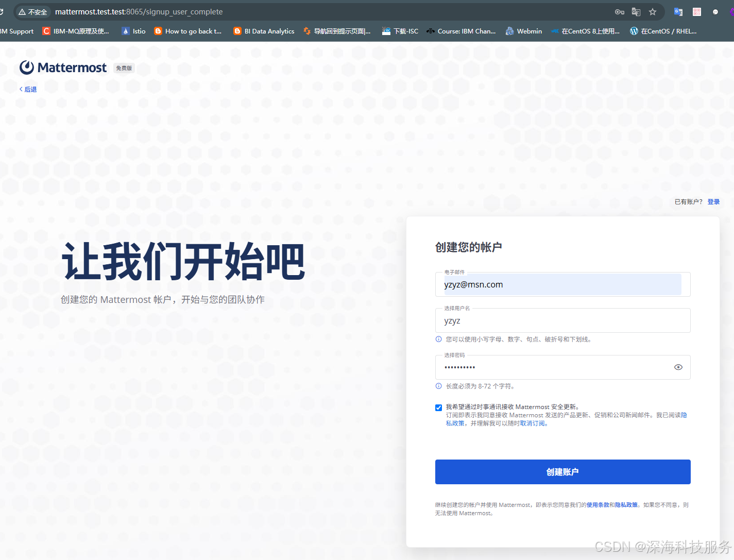
Task: Open the 隐私政策 link in footer text
Action: click(x=626, y=505)
